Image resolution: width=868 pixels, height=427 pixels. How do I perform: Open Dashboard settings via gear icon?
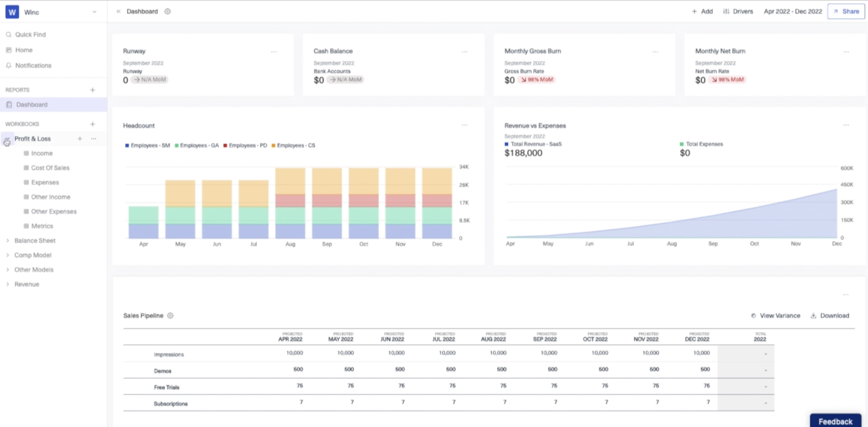[168, 11]
